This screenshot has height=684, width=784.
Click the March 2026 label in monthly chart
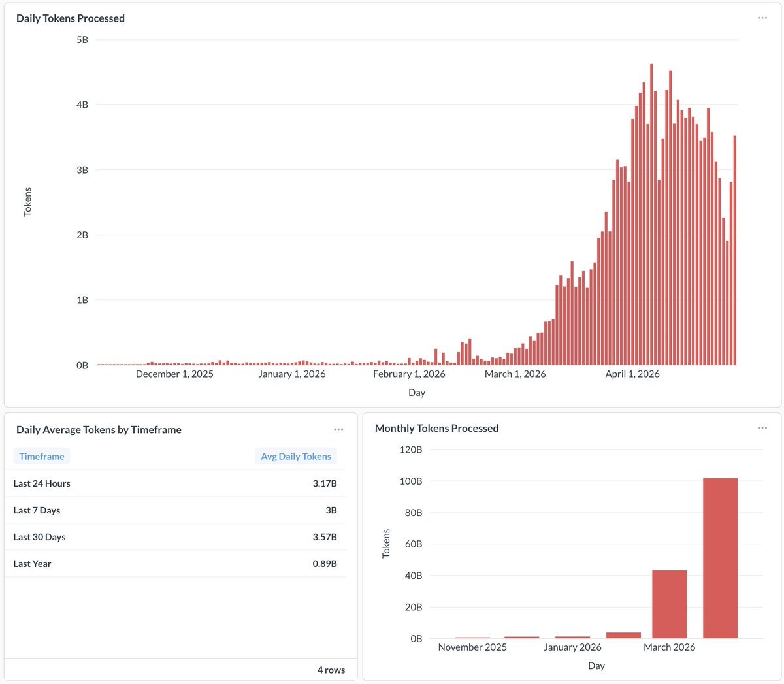[x=669, y=647]
